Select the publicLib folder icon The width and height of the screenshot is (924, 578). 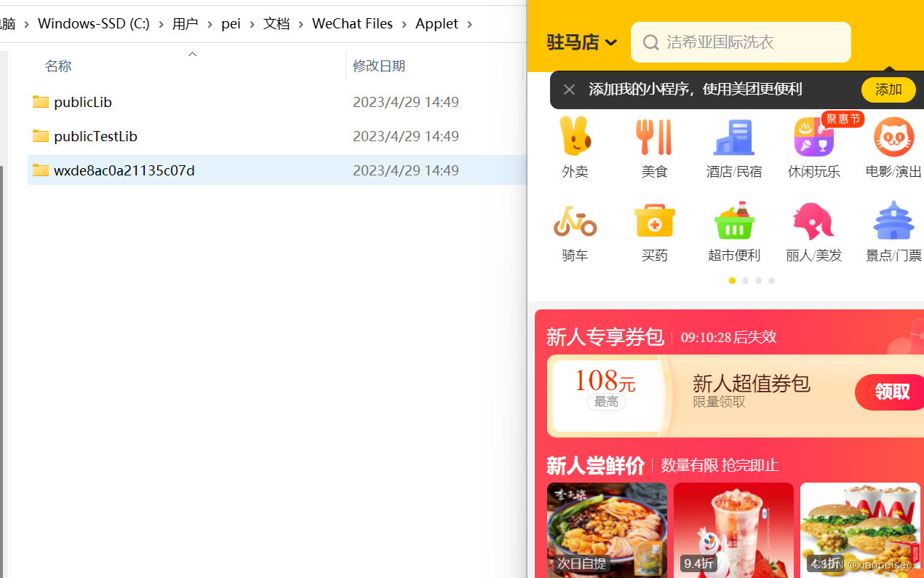[41, 102]
